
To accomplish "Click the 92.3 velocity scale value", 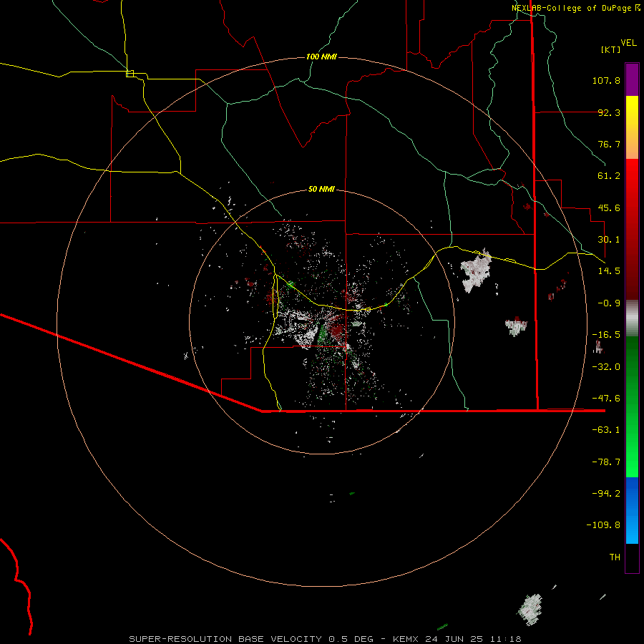I will tap(609, 112).
